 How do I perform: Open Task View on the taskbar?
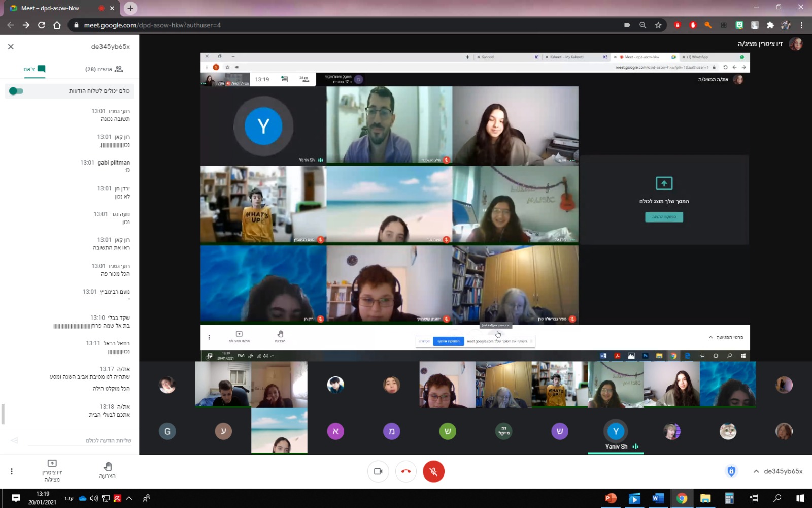(x=754, y=498)
